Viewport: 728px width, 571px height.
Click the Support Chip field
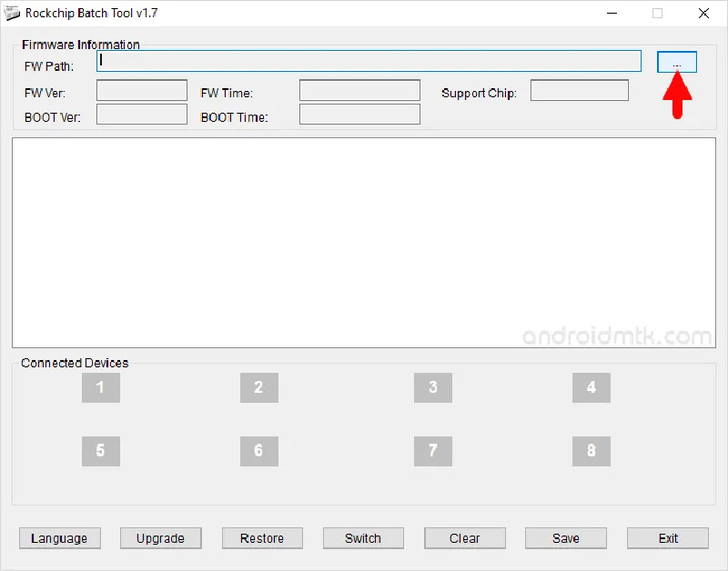click(x=580, y=90)
